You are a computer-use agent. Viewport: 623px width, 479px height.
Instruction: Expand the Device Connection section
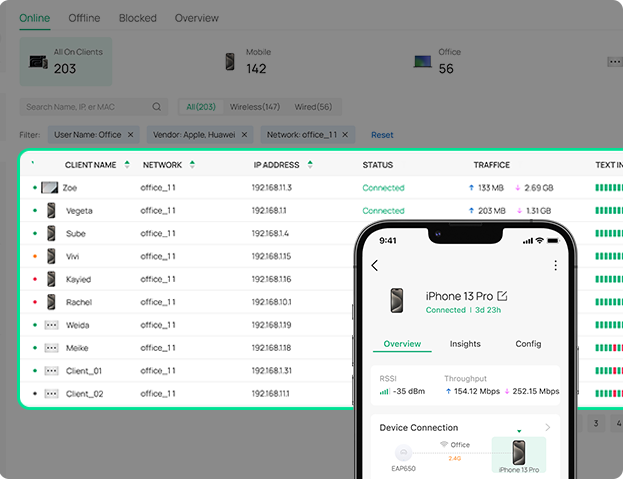[x=547, y=427]
